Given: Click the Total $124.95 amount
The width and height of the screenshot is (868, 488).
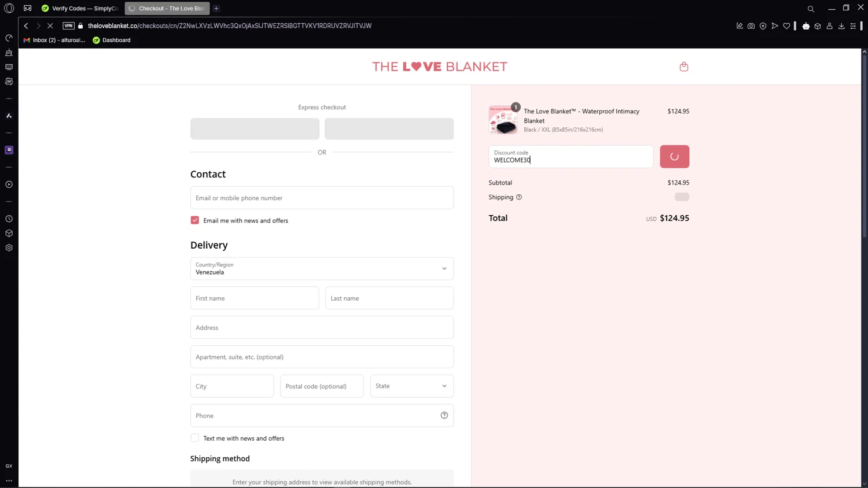Looking at the screenshot, I should tap(675, 218).
